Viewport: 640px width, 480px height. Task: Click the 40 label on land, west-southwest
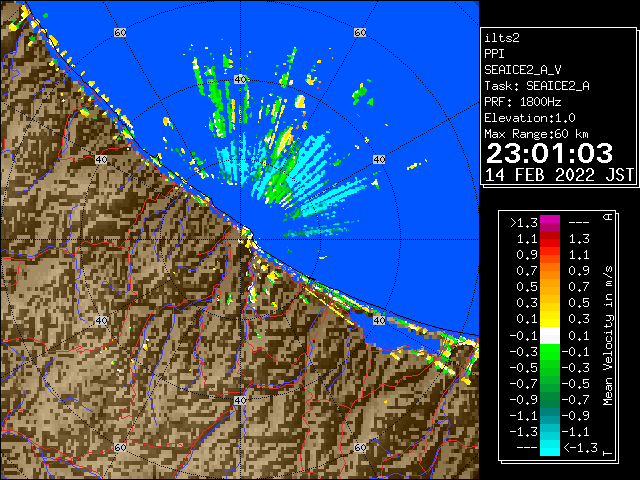tap(101, 320)
